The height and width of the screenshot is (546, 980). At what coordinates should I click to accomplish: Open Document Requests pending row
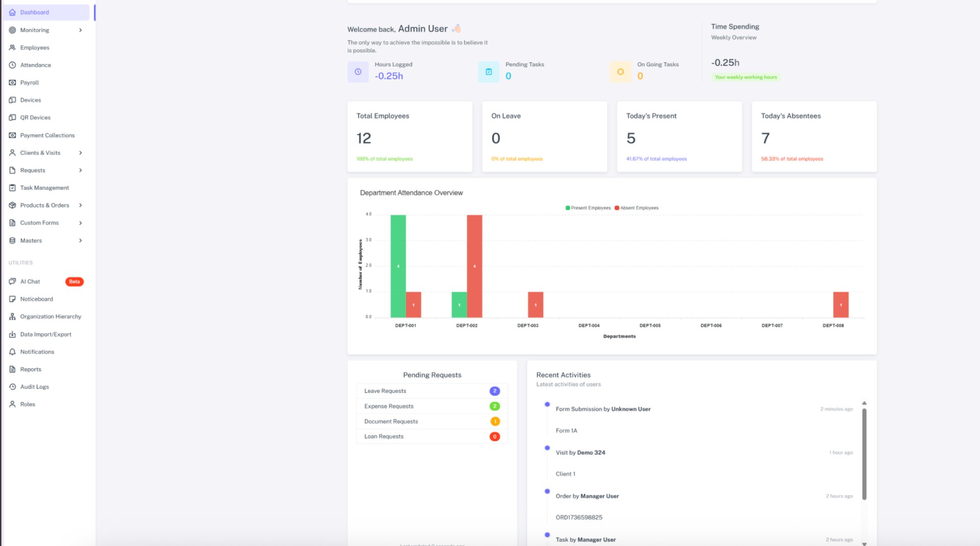click(x=432, y=421)
